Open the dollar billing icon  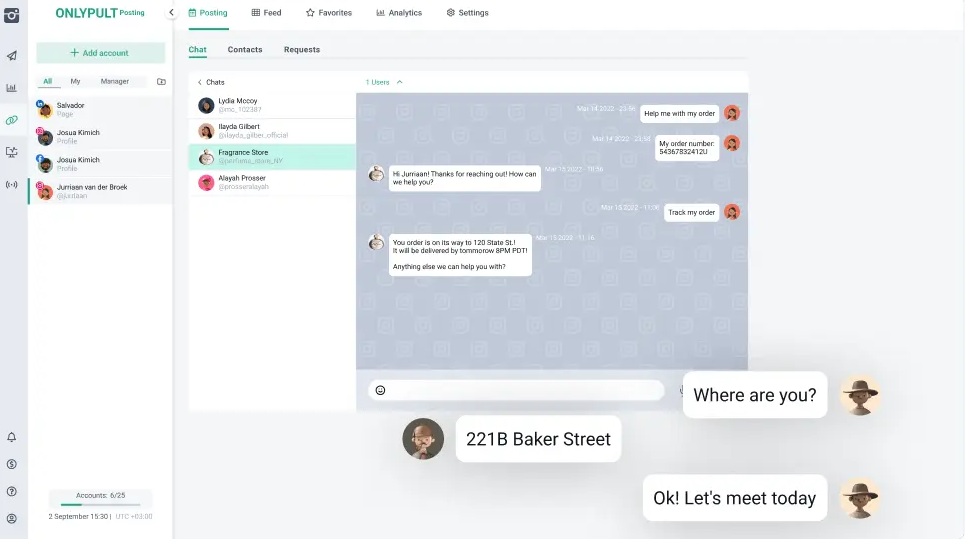12,464
